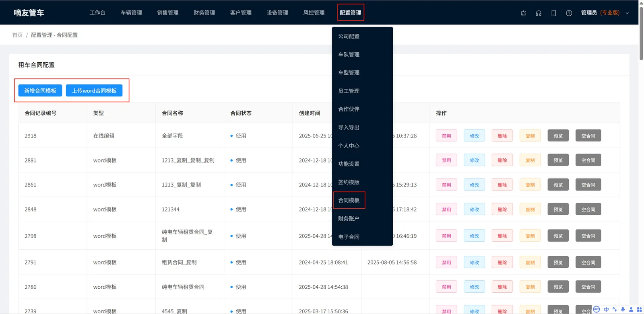Click the headset customer service icon
This screenshot has width=644, height=314.
(539, 13)
